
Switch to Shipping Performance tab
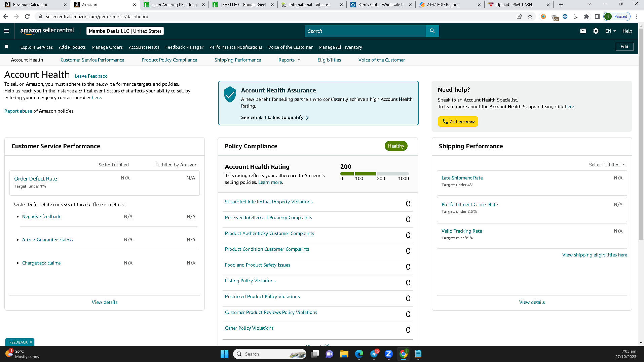click(x=238, y=60)
